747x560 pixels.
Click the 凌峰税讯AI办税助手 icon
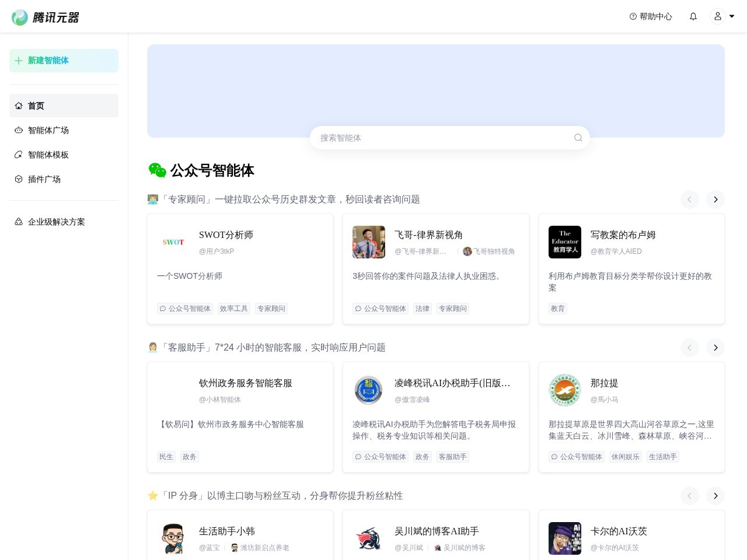pos(369,390)
